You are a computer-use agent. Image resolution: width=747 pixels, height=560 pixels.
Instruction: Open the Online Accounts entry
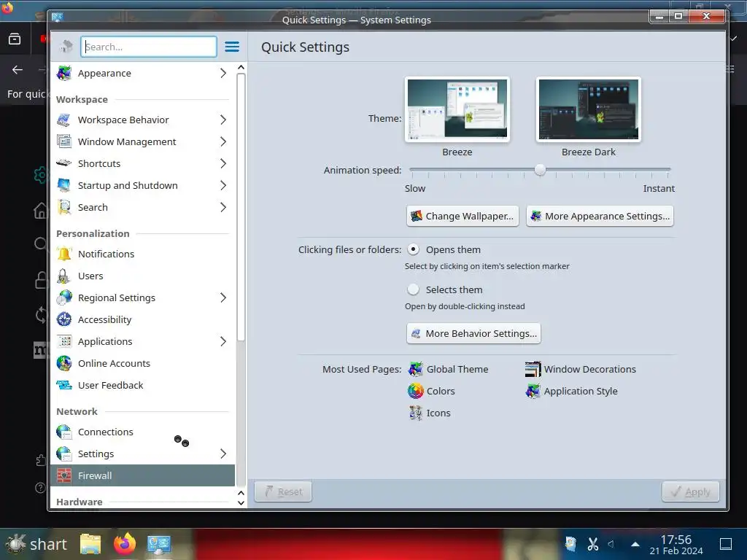pos(142,364)
